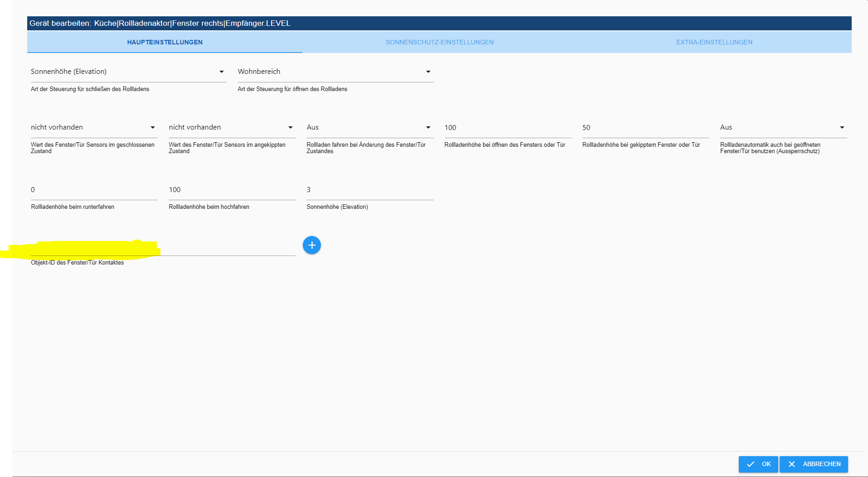Screen dimensions: 868x477
Task: Confirm with the OK button
Action: [758, 464]
